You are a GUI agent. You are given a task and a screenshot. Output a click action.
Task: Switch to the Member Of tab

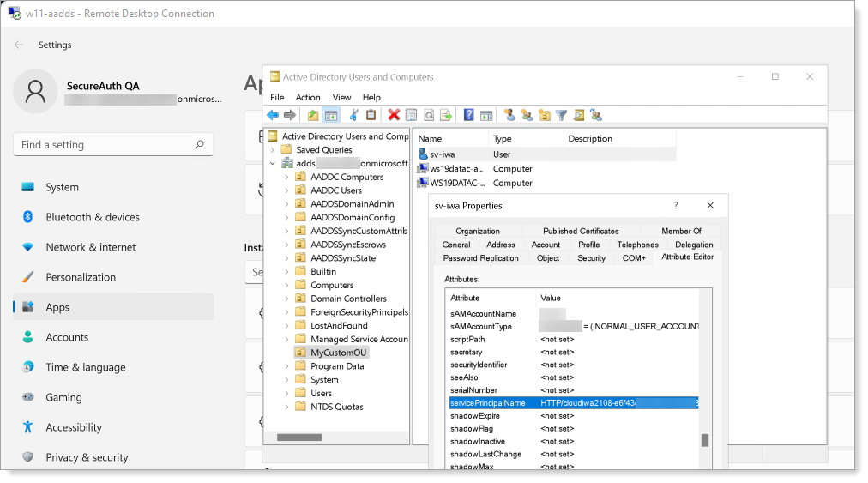coord(681,232)
